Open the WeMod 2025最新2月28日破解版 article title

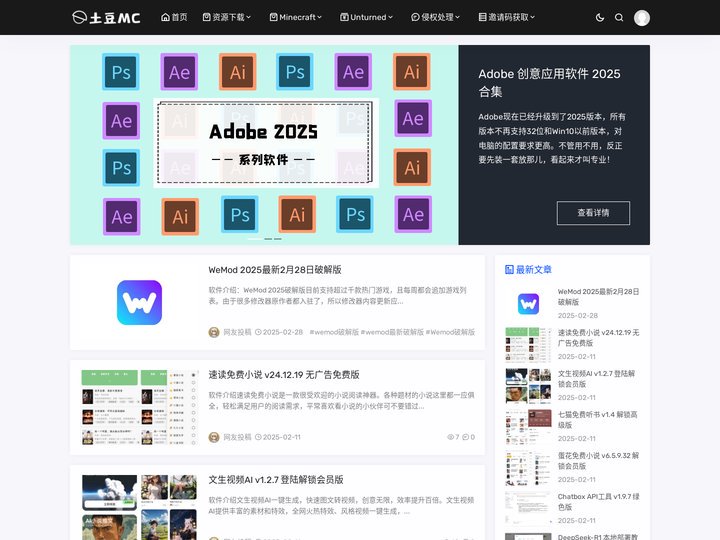click(x=275, y=270)
